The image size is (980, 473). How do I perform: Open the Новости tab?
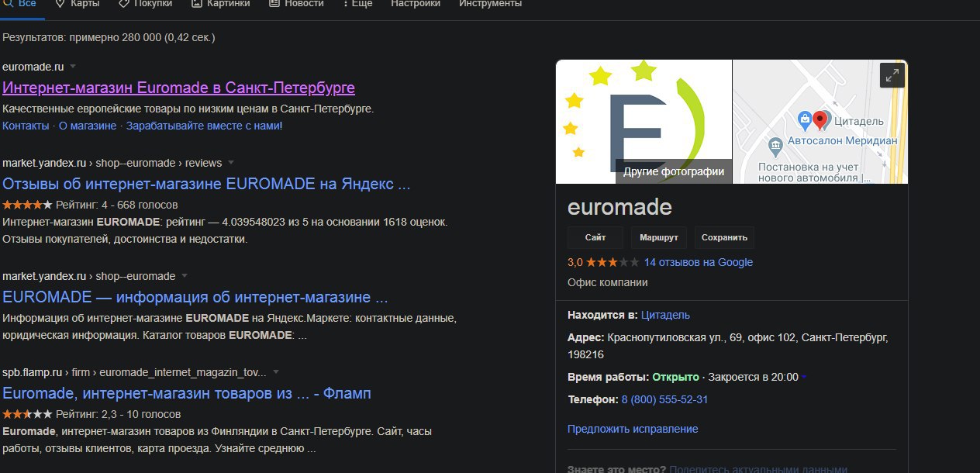tap(296, 4)
